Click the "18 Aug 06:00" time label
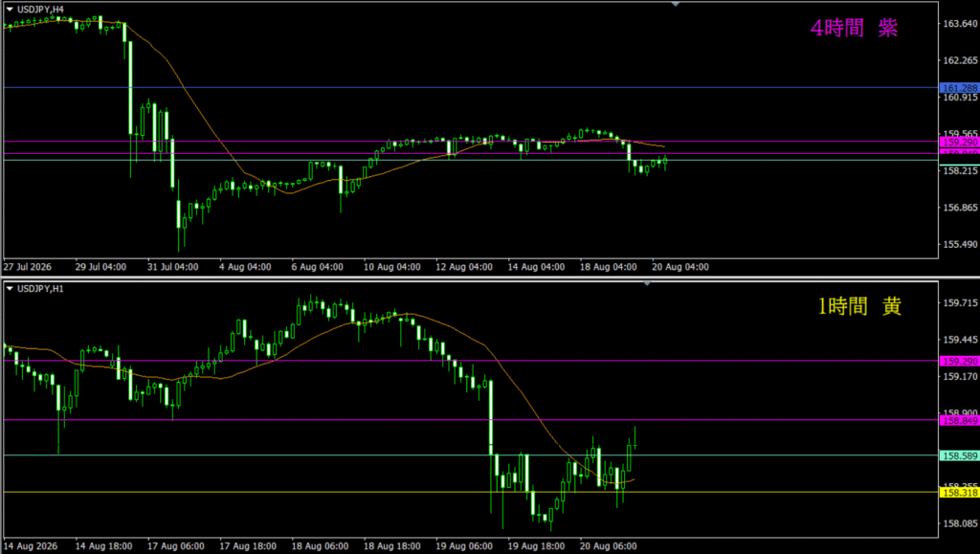 pos(320,546)
